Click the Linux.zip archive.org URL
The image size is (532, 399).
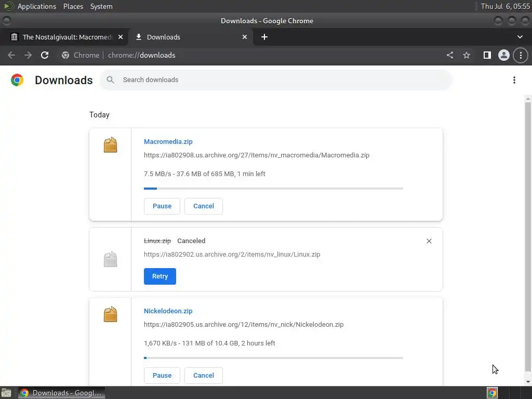232,254
